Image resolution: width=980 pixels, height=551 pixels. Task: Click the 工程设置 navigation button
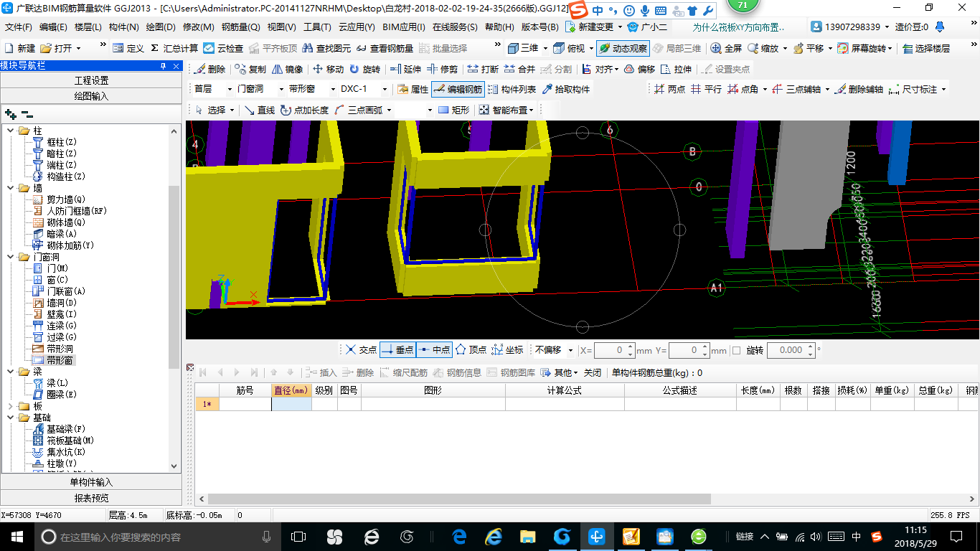91,80
